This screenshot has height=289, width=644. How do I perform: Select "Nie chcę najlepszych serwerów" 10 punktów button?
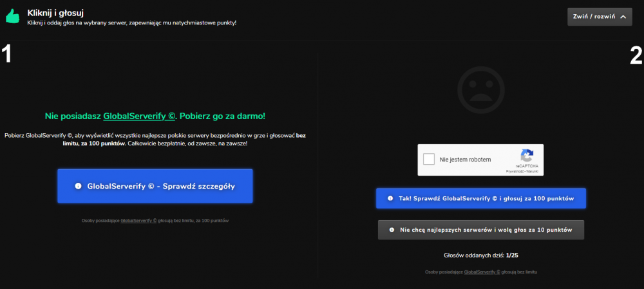click(x=481, y=230)
